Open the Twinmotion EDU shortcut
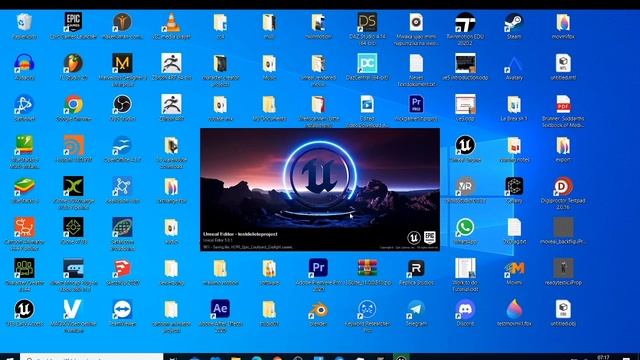Viewport: 640px width, 360px height. (465, 22)
